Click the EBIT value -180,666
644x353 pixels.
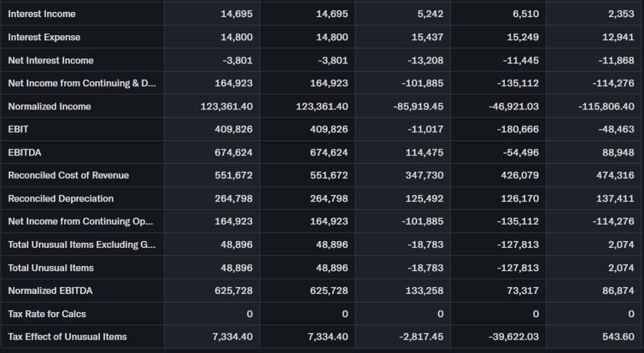(518, 129)
